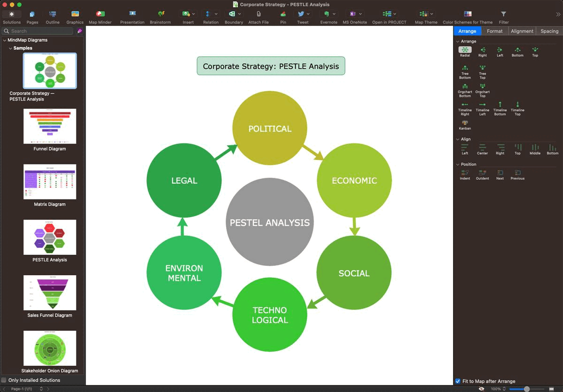Open the Spacing tab

(x=549, y=31)
